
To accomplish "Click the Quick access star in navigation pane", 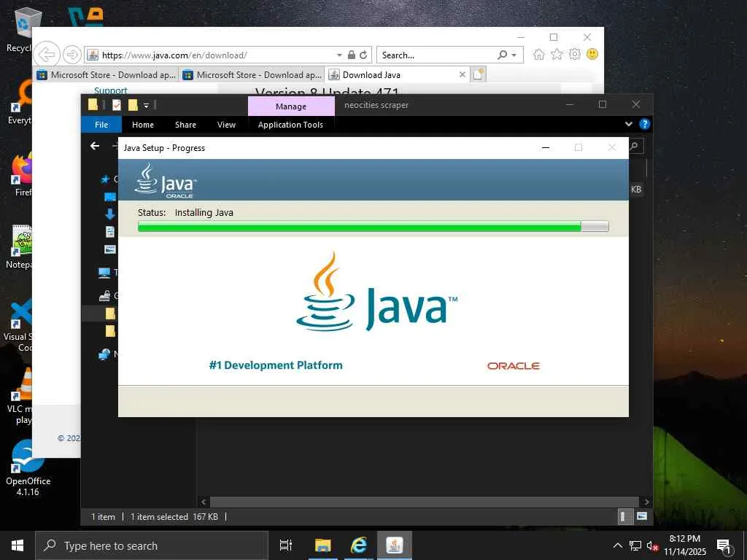I will point(105,179).
